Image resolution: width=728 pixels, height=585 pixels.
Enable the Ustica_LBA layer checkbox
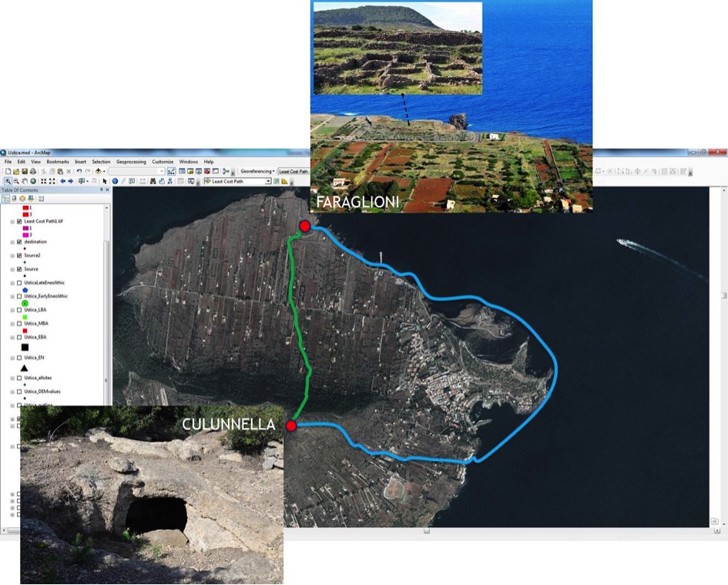[18, 310]
